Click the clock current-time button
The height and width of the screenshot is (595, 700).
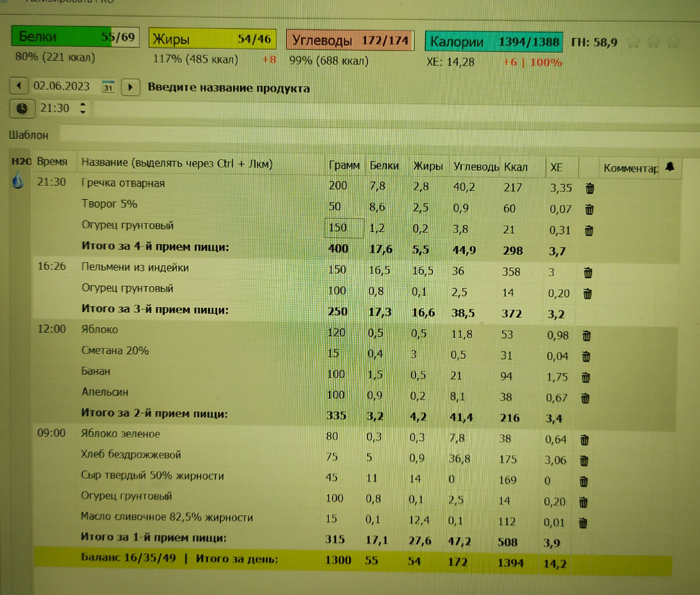click(x=22, y=108)
